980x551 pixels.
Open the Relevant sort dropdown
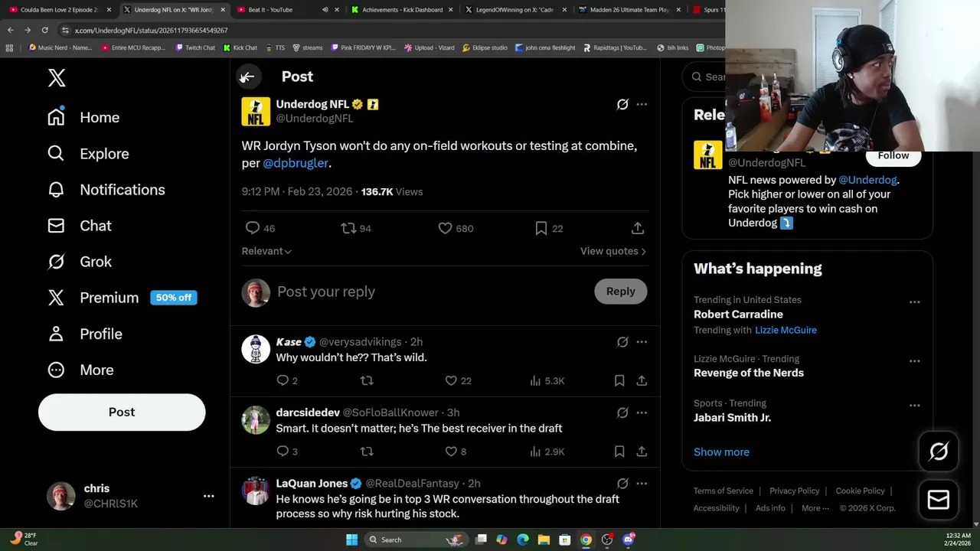point(266,251)
